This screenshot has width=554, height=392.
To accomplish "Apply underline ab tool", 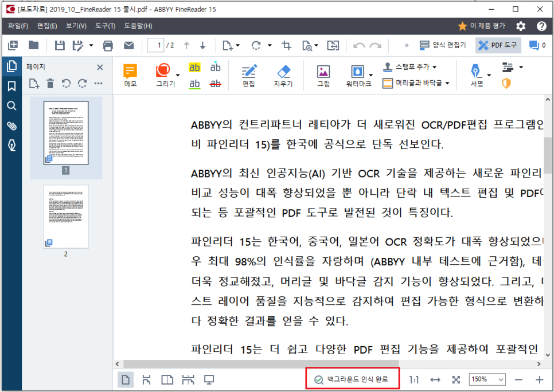I will tap(194, 84).
